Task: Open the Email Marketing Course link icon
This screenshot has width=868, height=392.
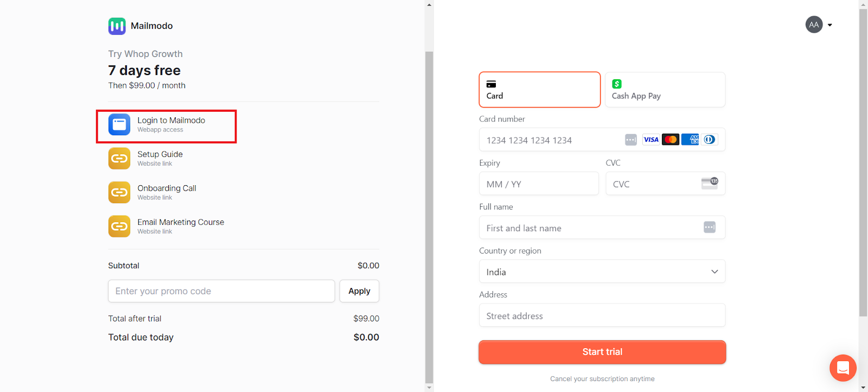Action: click(x=119, y=226)
